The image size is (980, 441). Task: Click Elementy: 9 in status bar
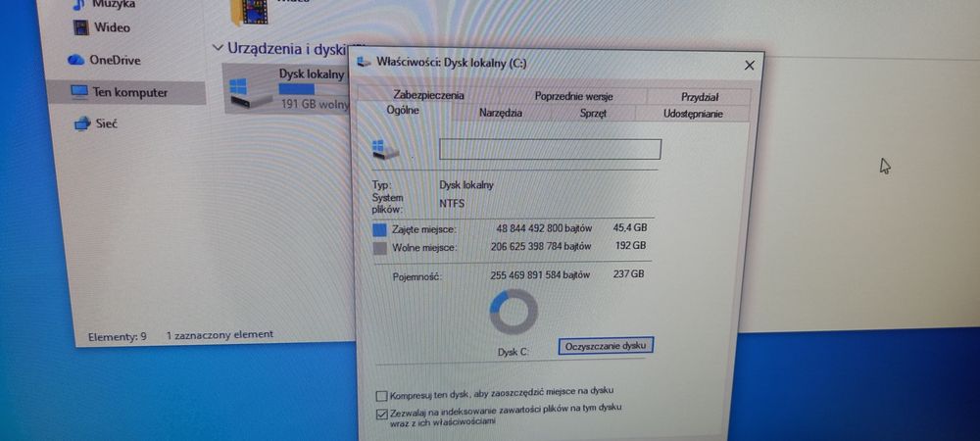(117, 337)
